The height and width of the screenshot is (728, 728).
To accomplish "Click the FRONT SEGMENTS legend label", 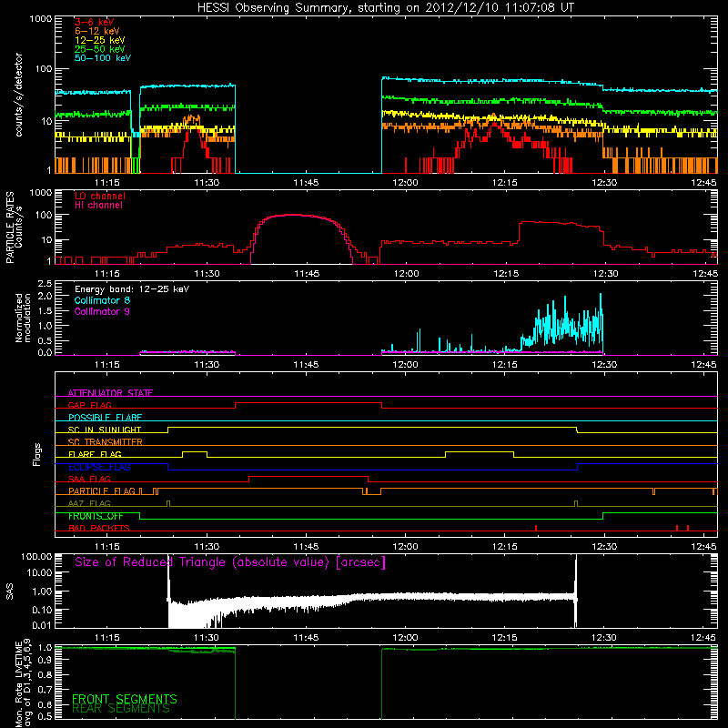I will (125, 699).
